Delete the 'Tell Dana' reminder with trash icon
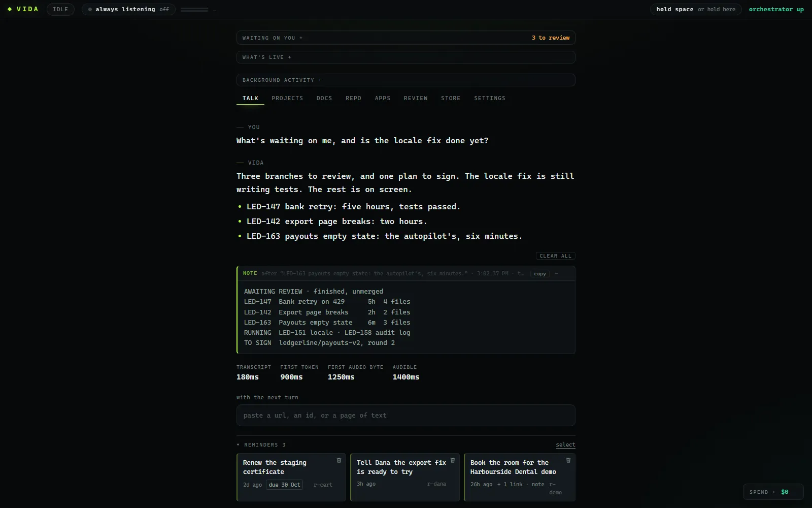The height and width of the screenshot is (508, 812). pyautogui.click(x=453, y=460)
